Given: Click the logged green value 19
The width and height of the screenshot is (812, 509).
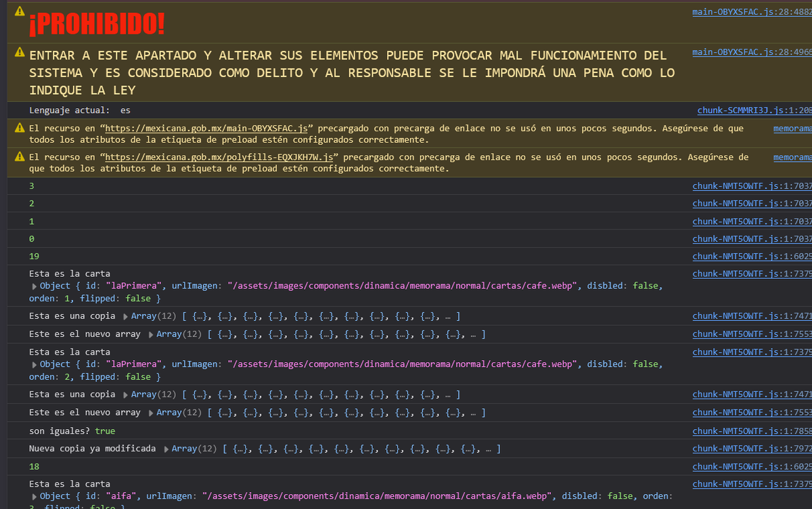Looking at the screenshot, I should point(34,257).
